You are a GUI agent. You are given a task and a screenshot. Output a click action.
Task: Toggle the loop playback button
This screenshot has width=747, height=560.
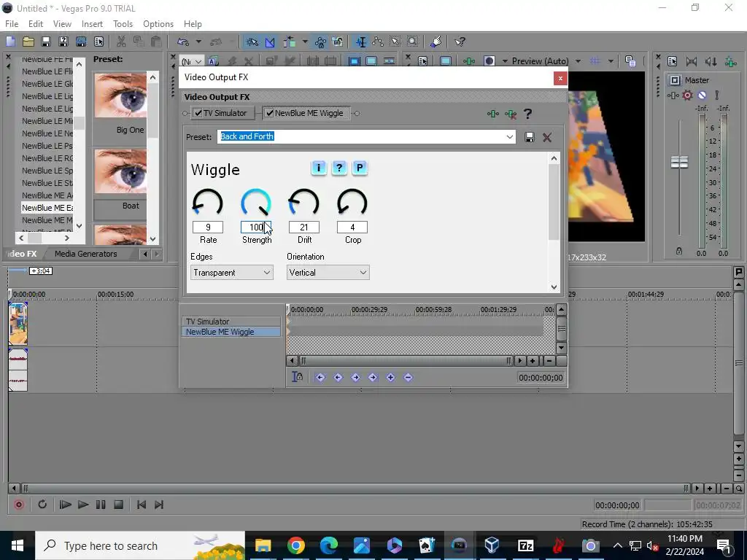pyautogui.click(x=42, y=505)
